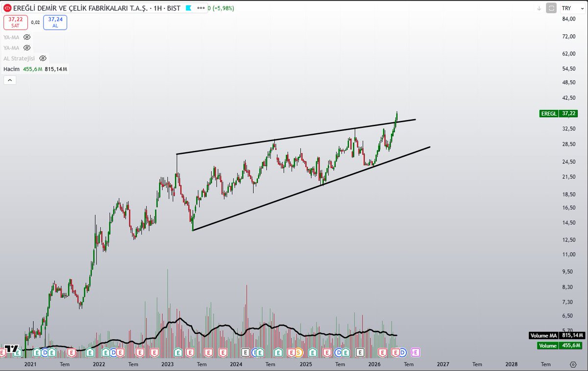
Task: Click the 2025 label on time axis
Action: click(x=306, y=365)
